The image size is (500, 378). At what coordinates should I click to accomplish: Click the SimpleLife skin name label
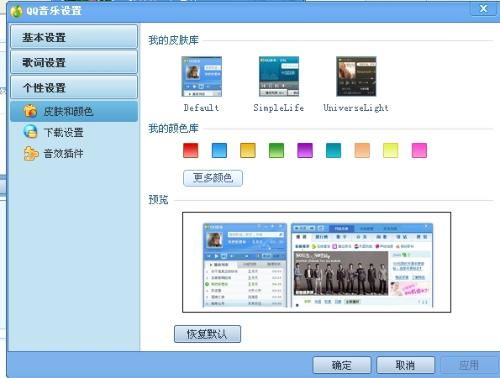click(279, 108)
